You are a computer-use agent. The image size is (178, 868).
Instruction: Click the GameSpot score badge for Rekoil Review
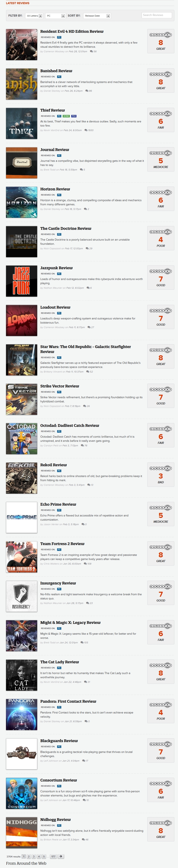tap(161, 475)
